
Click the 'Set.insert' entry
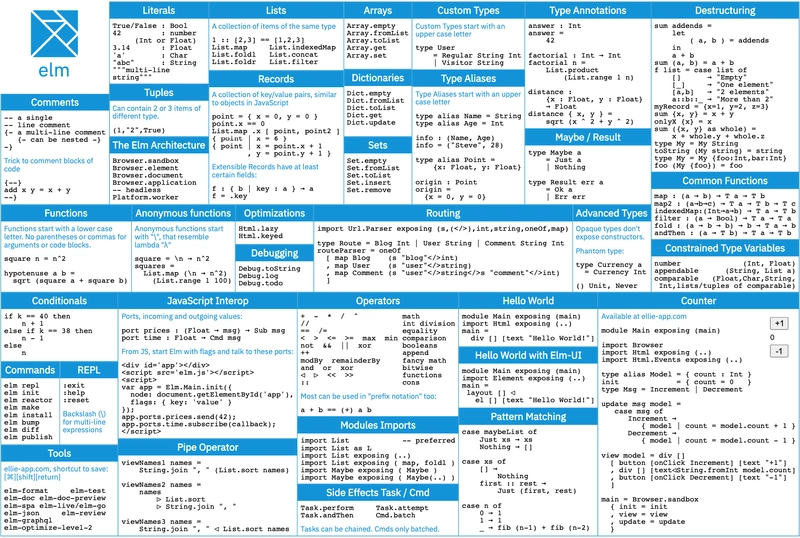pyautogui.click(x=369, y=183)
